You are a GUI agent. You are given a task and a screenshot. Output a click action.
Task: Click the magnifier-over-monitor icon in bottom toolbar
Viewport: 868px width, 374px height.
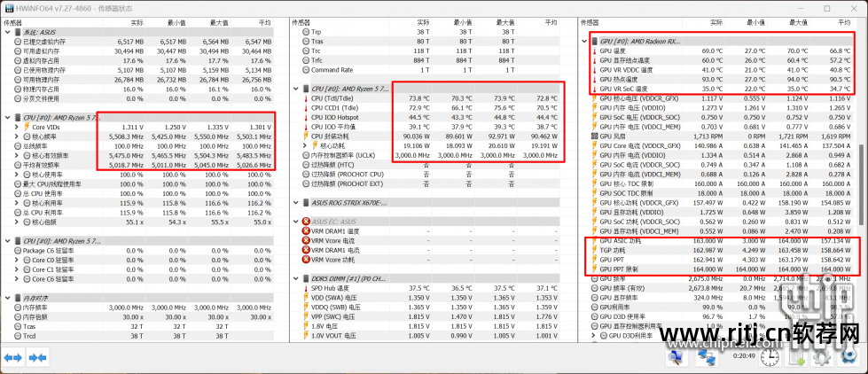(x=676, y=357)
